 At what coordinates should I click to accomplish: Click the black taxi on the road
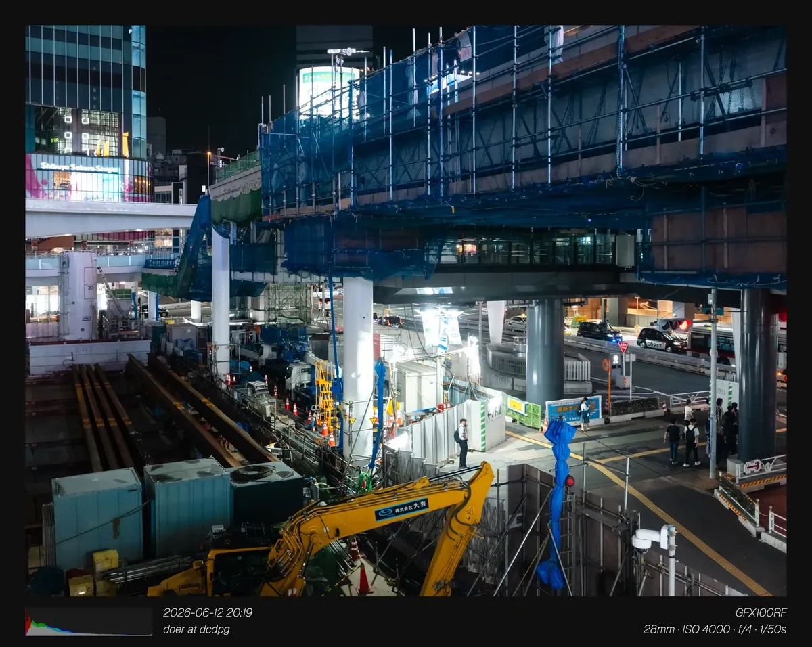661,339
